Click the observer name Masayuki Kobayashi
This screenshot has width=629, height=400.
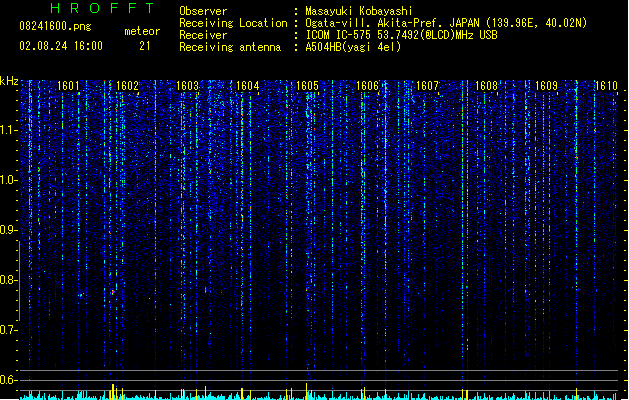(359, 11)
